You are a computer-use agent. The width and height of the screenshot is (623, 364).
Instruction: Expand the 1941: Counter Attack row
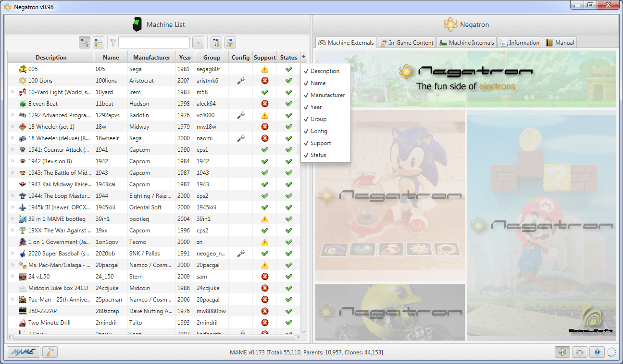13,150
